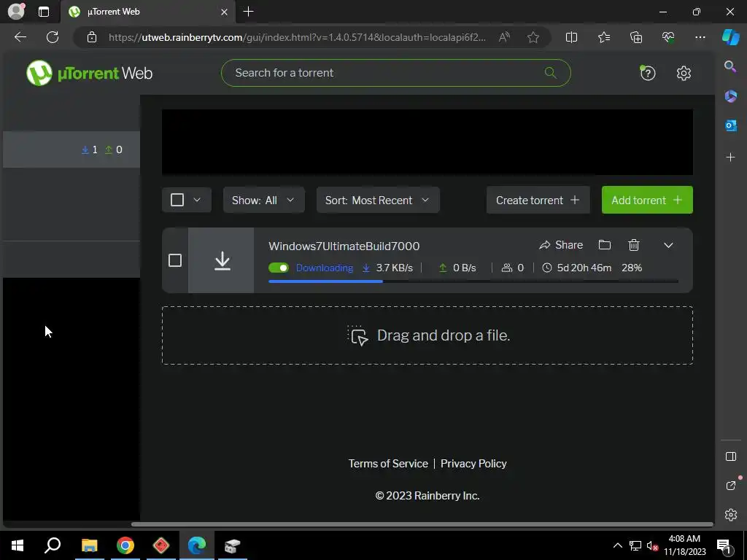Click the read aloud icon in address bar
747x560 pixels.
point(504,37)
